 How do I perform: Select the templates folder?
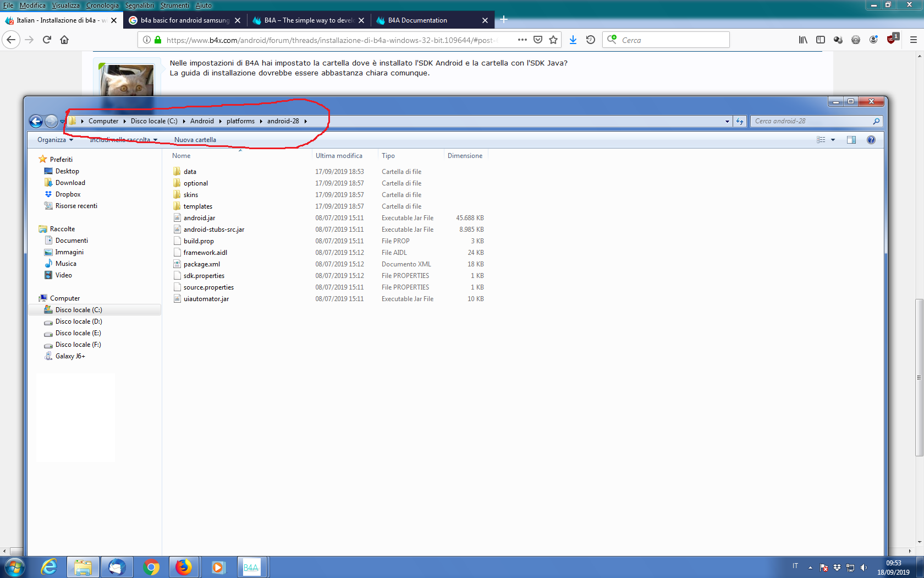tap(197, 206)
